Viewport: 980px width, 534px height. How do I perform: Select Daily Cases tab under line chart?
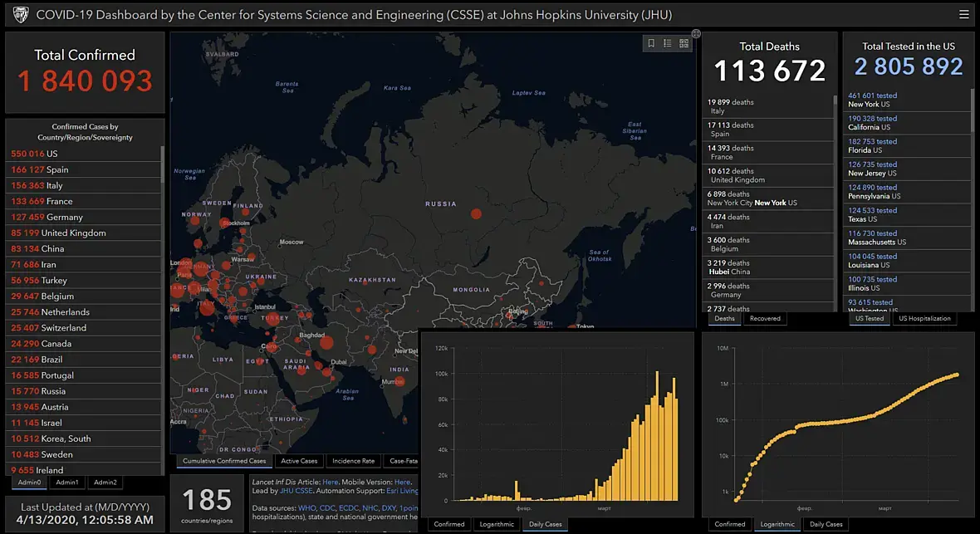coord(826,524)
